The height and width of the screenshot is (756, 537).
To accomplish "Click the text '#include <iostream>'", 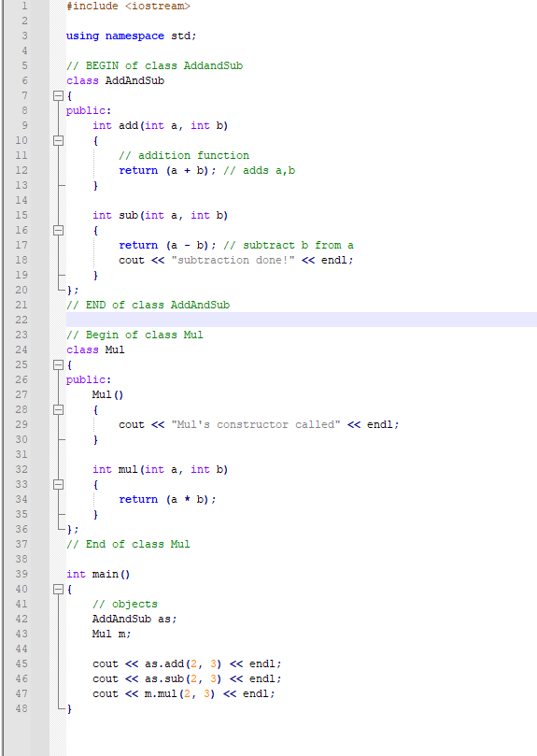I will [128, 6].
